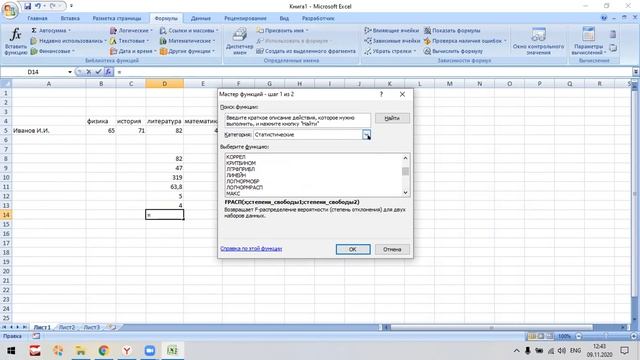Open Recently Used functions list
The height and width of the screenshot is (360, 640).
tap(68, 41)
